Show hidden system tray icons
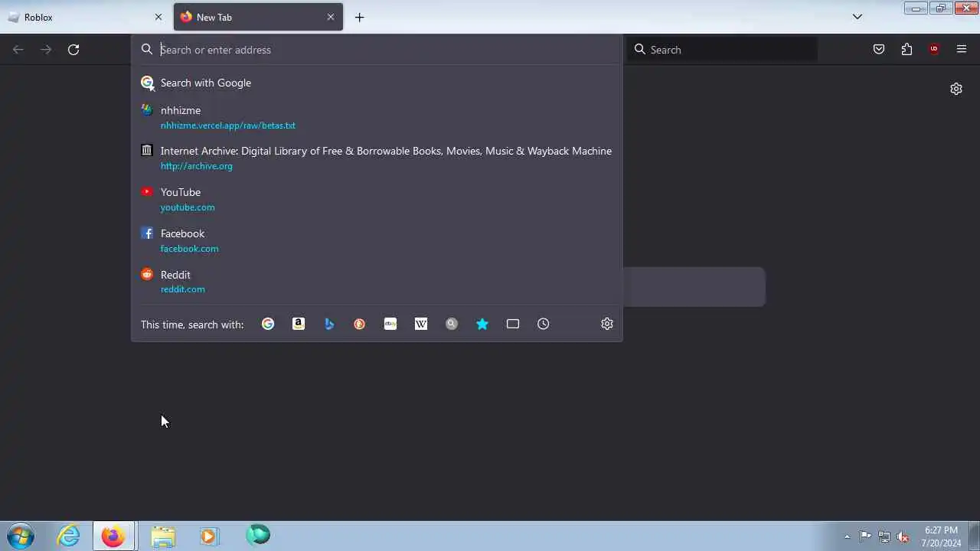This screenshot has height=551, width=980. 847,536
